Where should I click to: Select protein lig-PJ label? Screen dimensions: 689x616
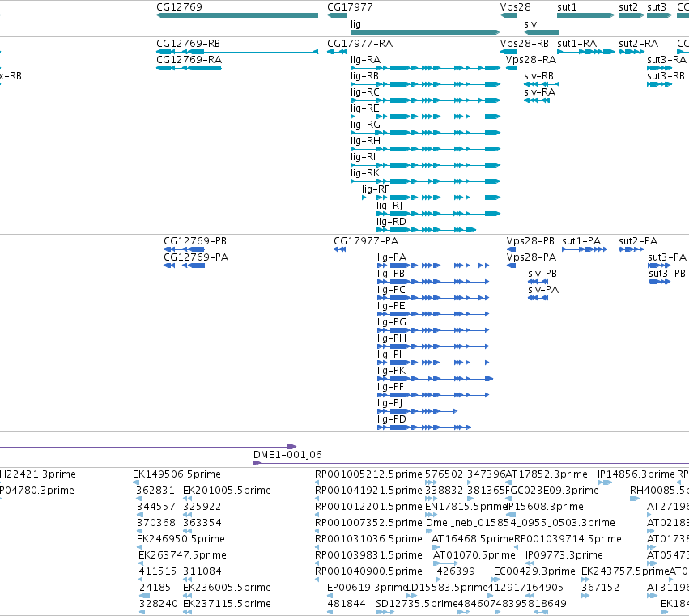(x=389, y=403)
